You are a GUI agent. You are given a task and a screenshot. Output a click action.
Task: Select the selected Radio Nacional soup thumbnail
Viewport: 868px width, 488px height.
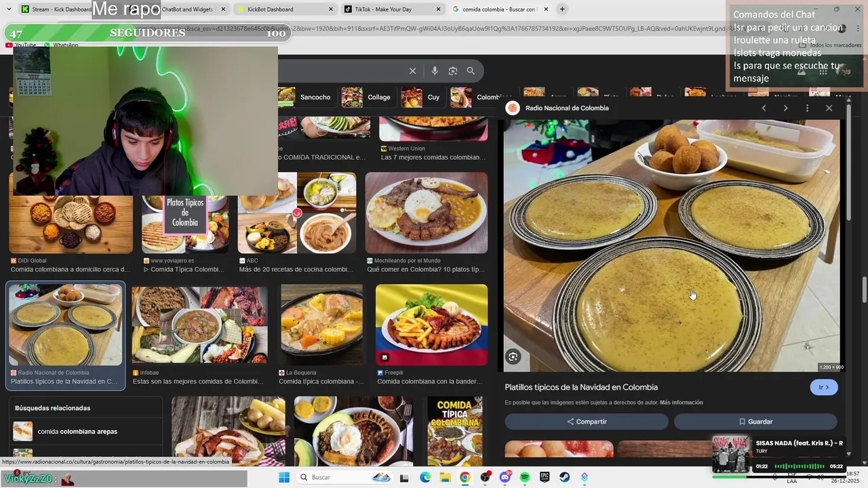[65, 325]
